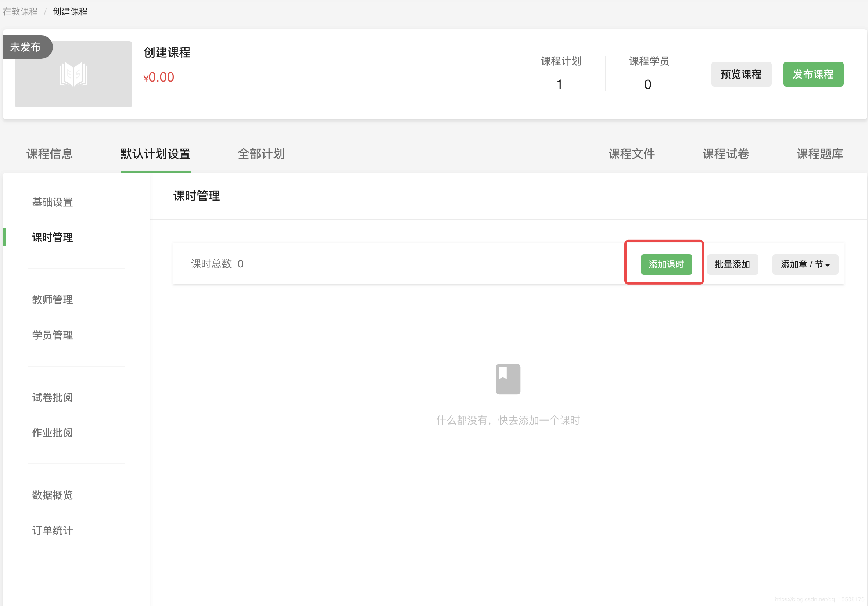Viewport: 868px width, 606px height.
Task: Open the 课程题库 tab
Action: [x=819, y=154]
